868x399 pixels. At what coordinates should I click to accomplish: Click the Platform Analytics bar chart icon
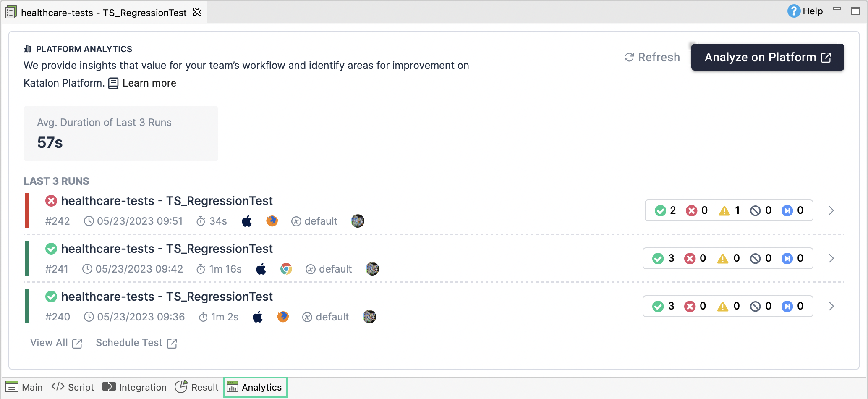[x=27, y=49]
